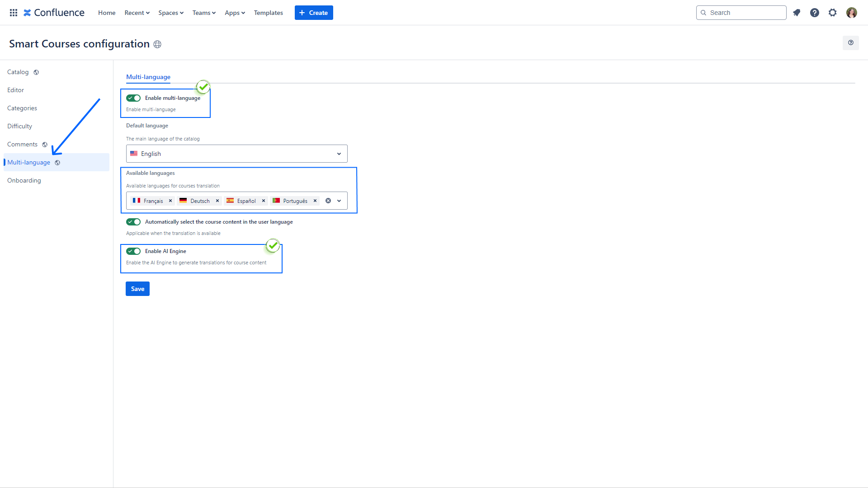Disable the Enable multi-language toggle

(x=133, y=98)
